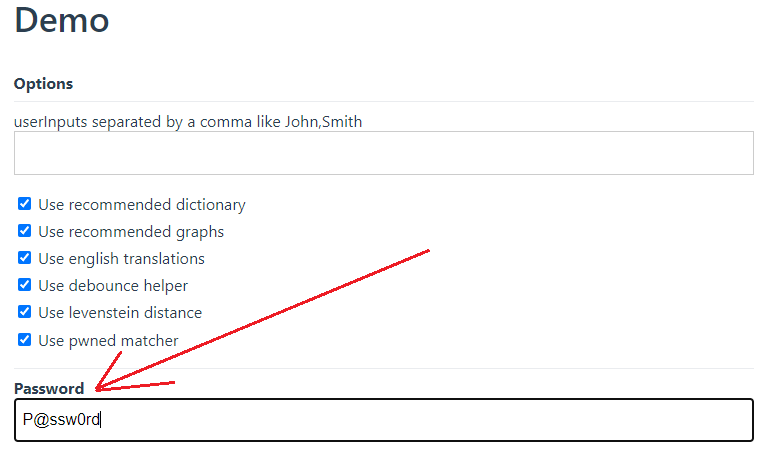Uncheck the Use recommended dictionary checkbox
Viewport: 769px width, 453px height.
[25, 204]
